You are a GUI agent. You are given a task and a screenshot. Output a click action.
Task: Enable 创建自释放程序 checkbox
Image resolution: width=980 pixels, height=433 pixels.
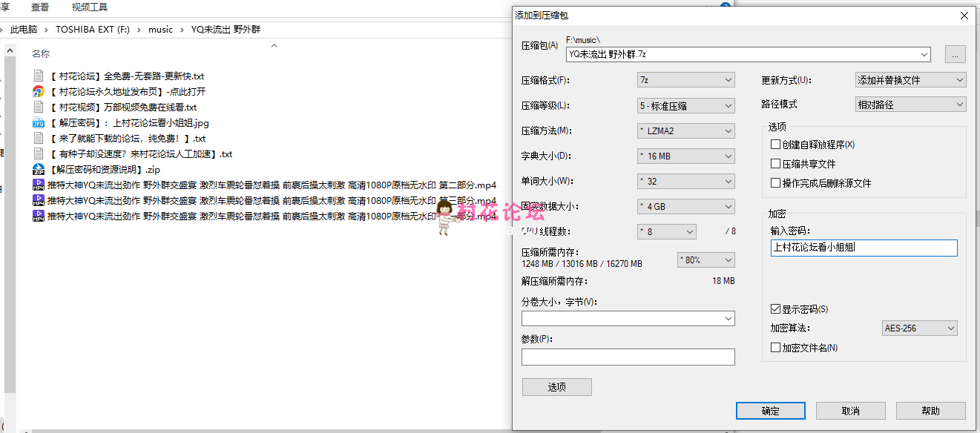pos(776,145)
